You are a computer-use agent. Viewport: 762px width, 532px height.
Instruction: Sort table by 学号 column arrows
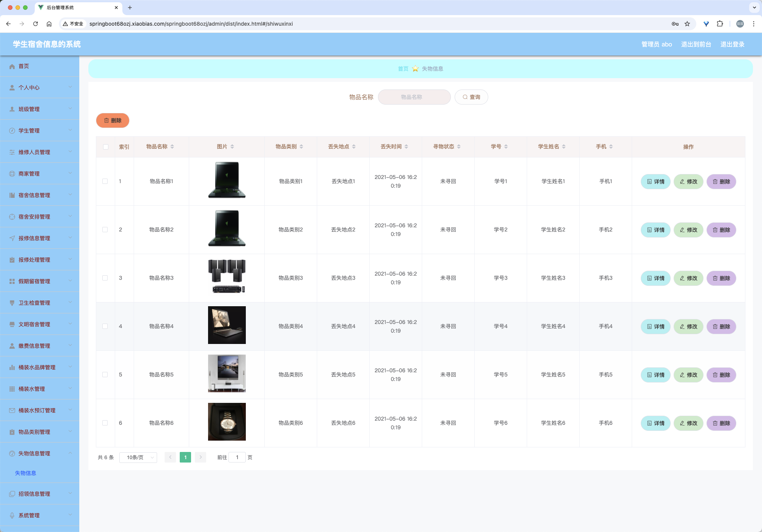(506, 146)
